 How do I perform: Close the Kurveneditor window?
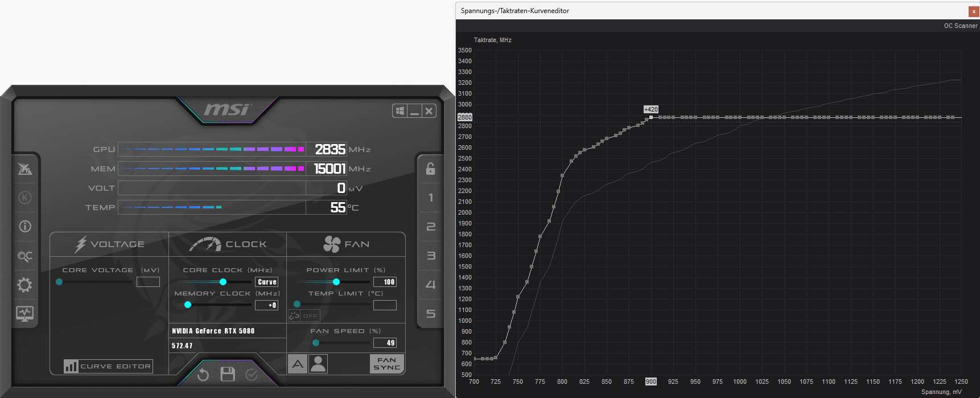pyautogui.click(x=974, y=11)
